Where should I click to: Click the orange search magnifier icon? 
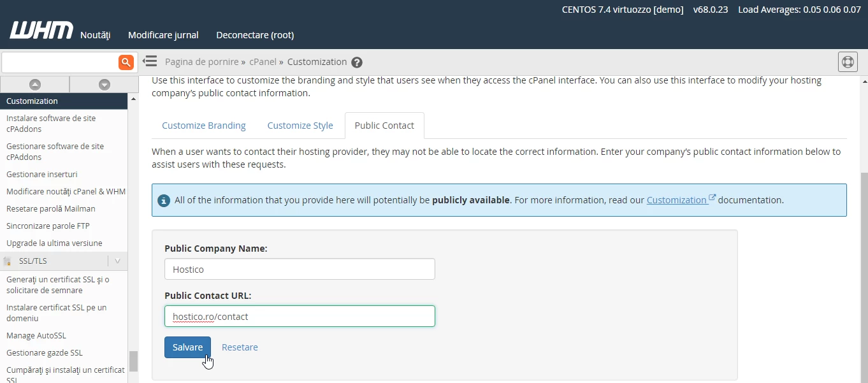tap(126, 62)
